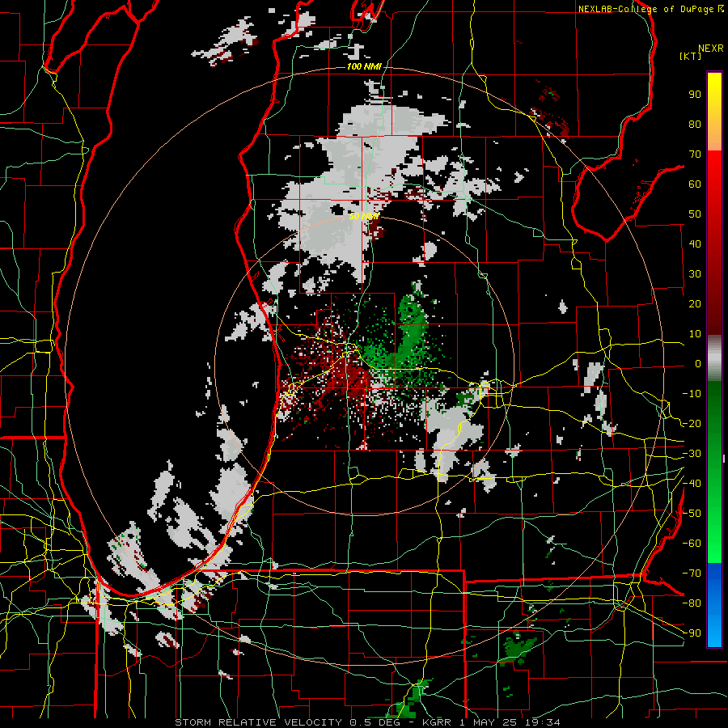The width and height of the screenshot is (728, 728).
Task: Click the -70 knot legend value
Action: pos(692,574)
